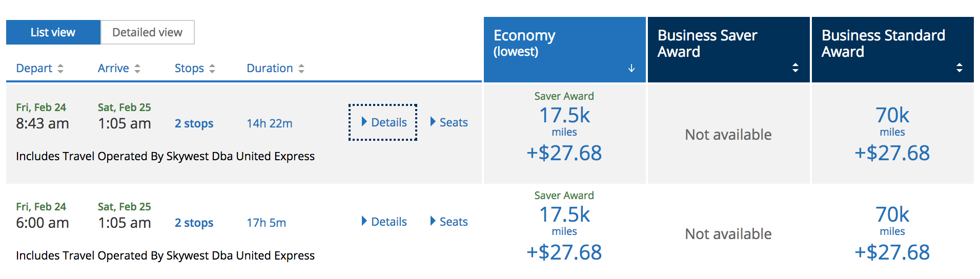Switch to List view
Viewport: 980px width, 279px height.
coord(53,32)
